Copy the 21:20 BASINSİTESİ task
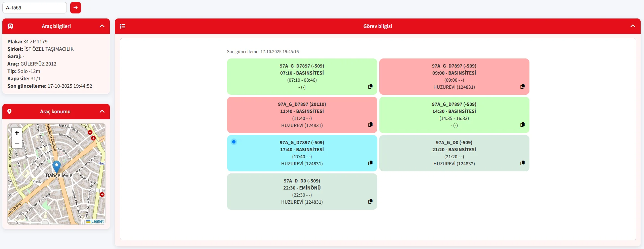The width and height of the screenshot is (644, 249). 522,163
